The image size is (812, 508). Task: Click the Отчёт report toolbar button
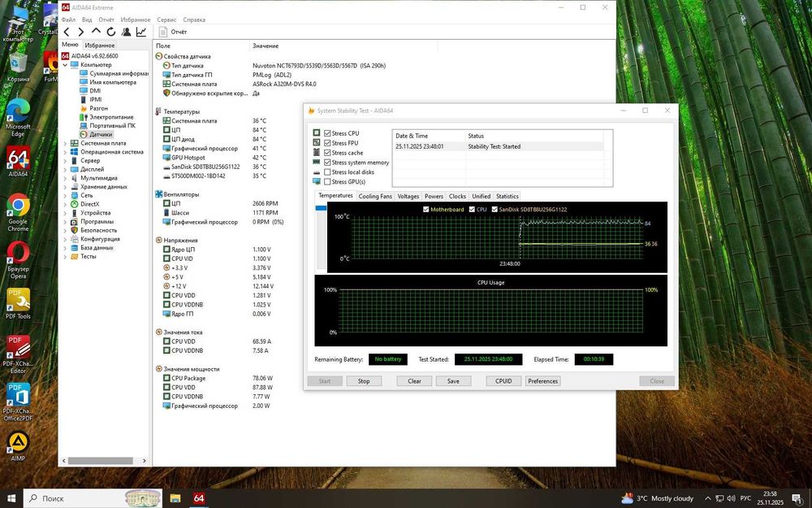point(174,33)
